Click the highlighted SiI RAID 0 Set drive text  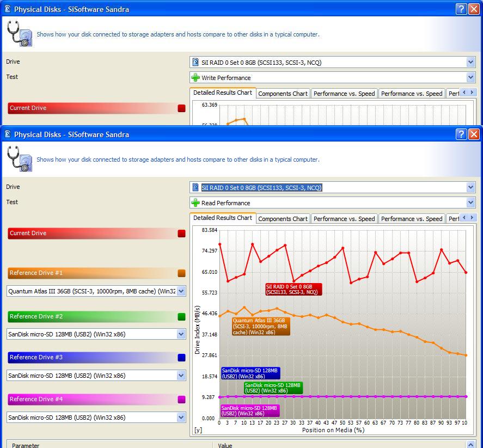tap(261, 187)
